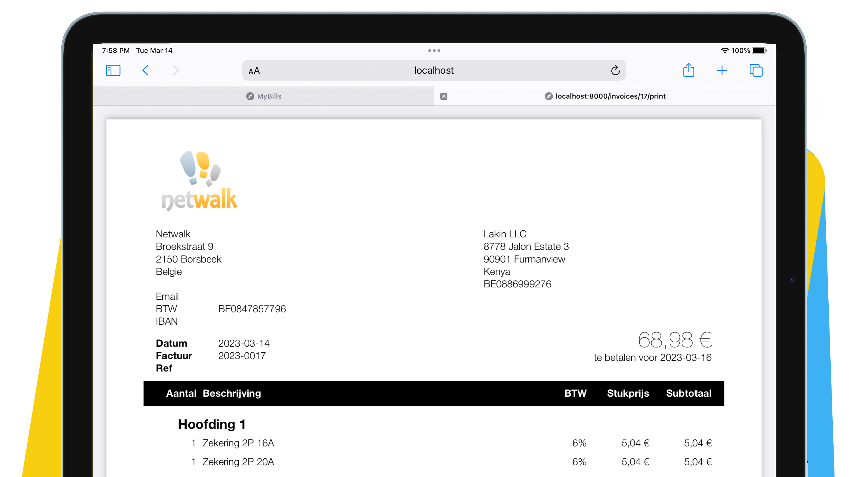Toggle the Safari sidebar panel
Image resolution: width=868 pixels, height=477 pixels.
point(113,70)
